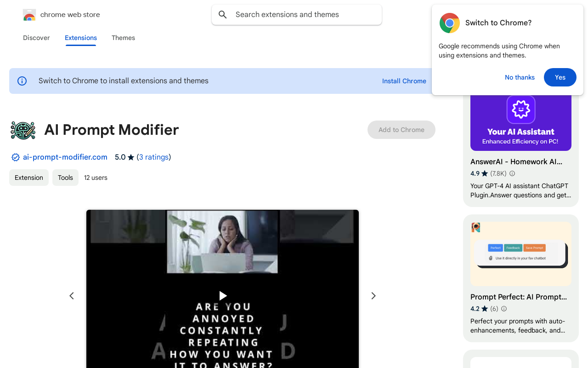Click the Chrome logo in the popup
This screenshot has height=368, width=588.
[449, 23]
